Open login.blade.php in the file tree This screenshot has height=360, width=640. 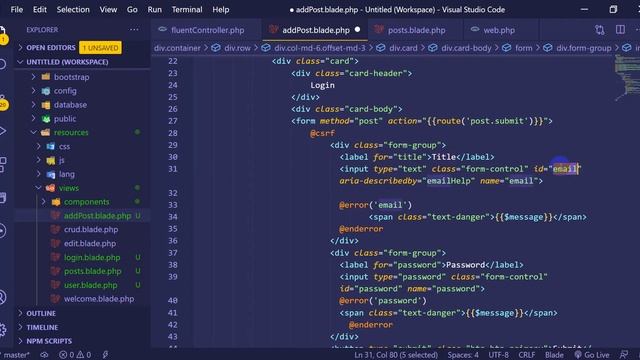pyautogui.click(x=92, y=258)
